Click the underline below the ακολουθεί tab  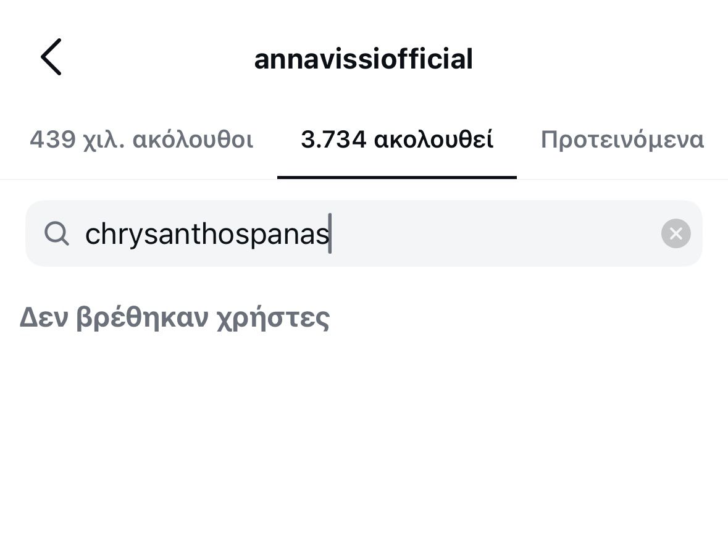(396, 177)
